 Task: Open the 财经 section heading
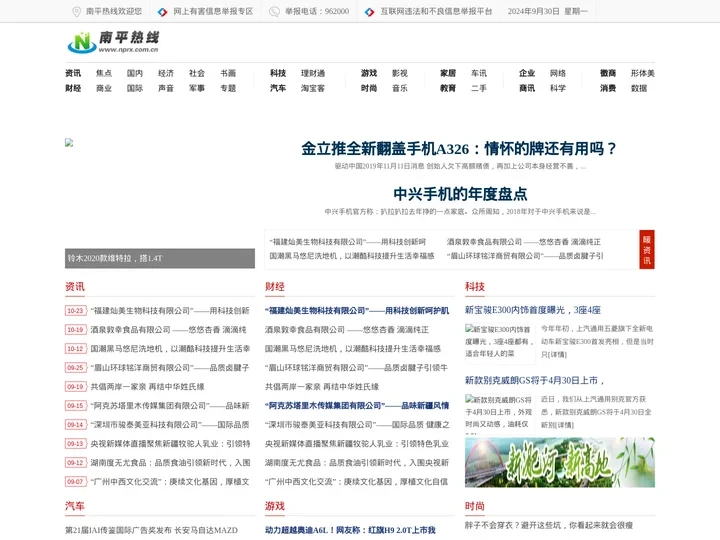click(275, 287)
